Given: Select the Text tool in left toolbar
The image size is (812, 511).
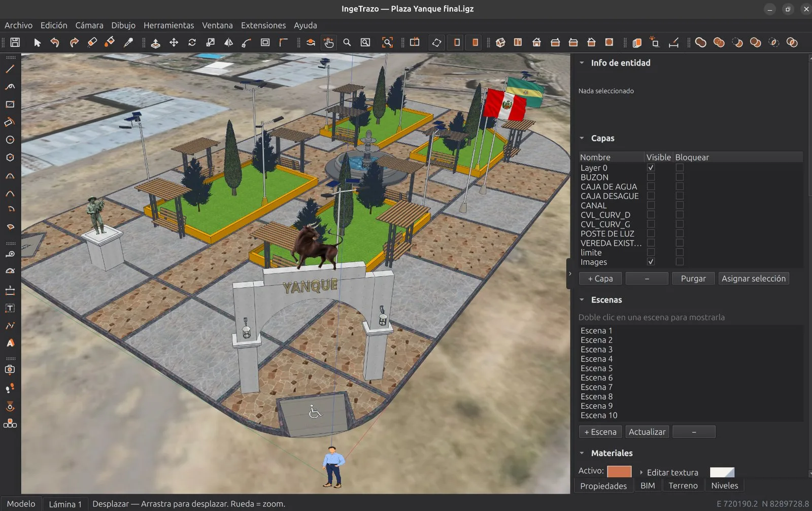Looking at the screenshot, I should [x=10, y=308].
